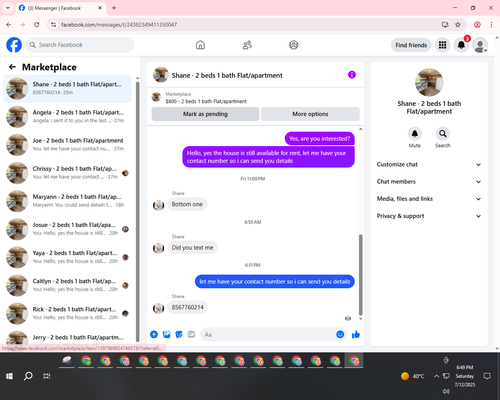
Task: Expand the Chat members section
Action: click(429, 182)
